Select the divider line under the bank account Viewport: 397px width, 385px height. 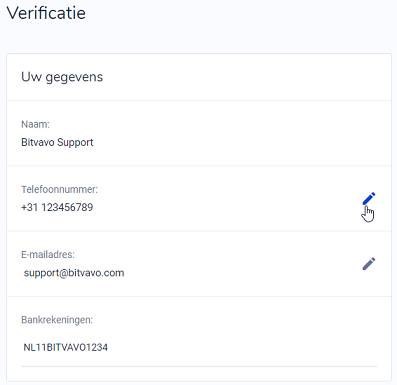199,366
